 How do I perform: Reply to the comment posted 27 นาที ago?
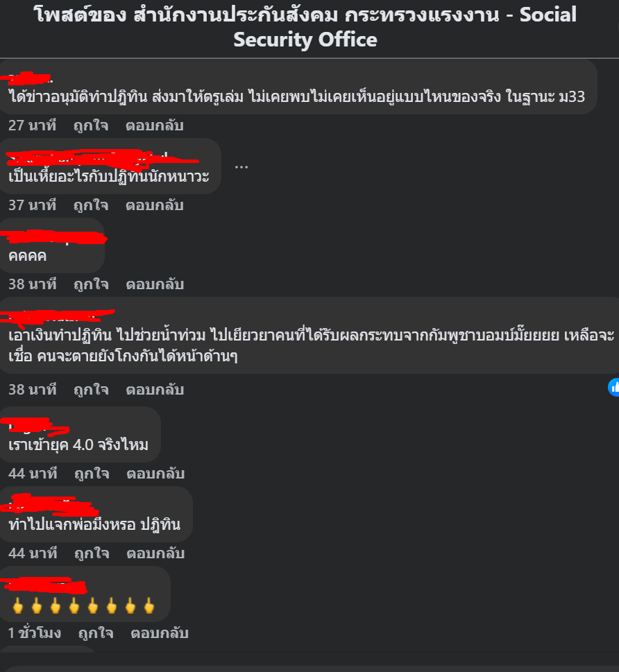click(x=155, y=126)
